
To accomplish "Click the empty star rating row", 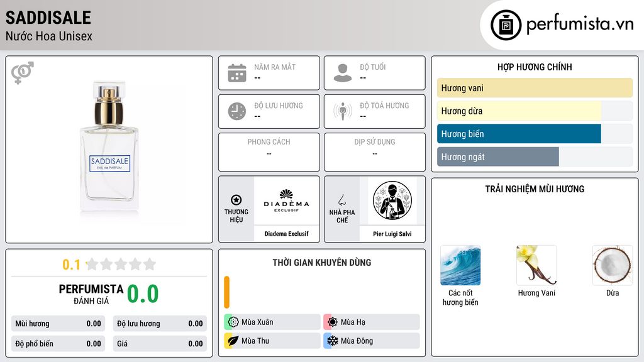I will click(x=121, y=265).
